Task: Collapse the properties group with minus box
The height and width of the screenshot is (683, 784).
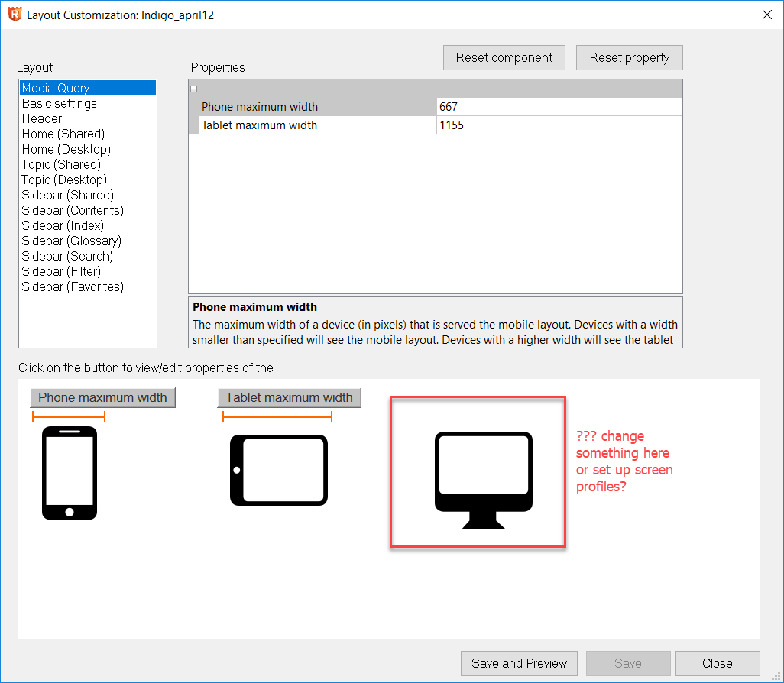Action: click(x=194, y=89)
